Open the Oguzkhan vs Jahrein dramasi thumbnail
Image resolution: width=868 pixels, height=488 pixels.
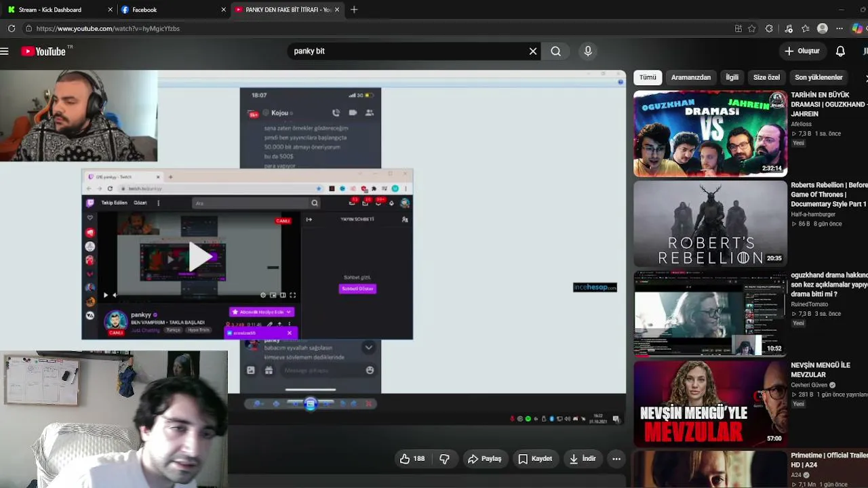(710, 134)
